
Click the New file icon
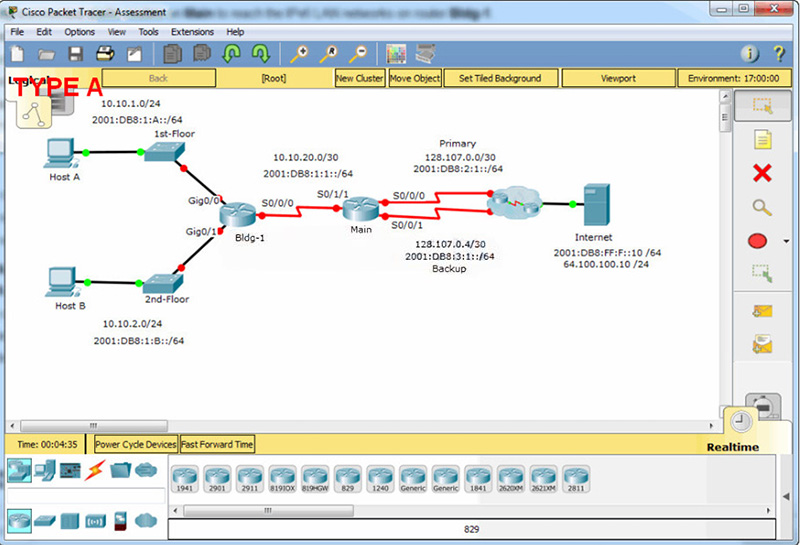pos(18,54)
